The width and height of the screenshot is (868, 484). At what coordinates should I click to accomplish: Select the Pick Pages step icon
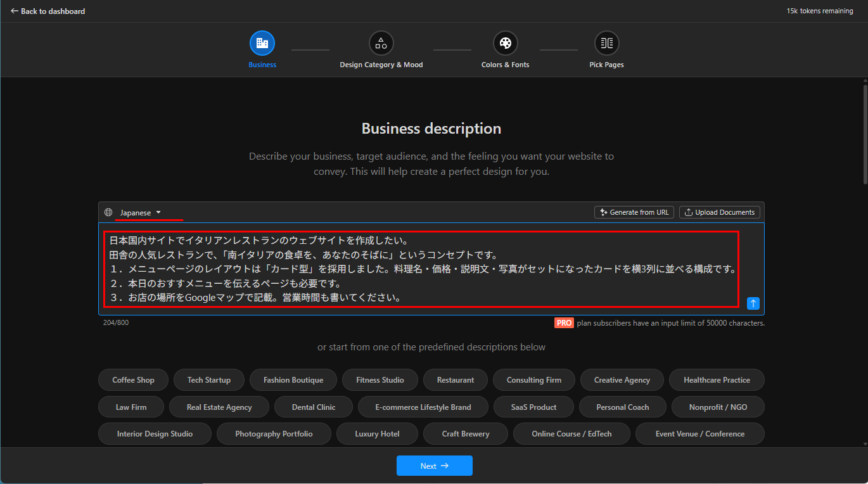coord(606,42)
